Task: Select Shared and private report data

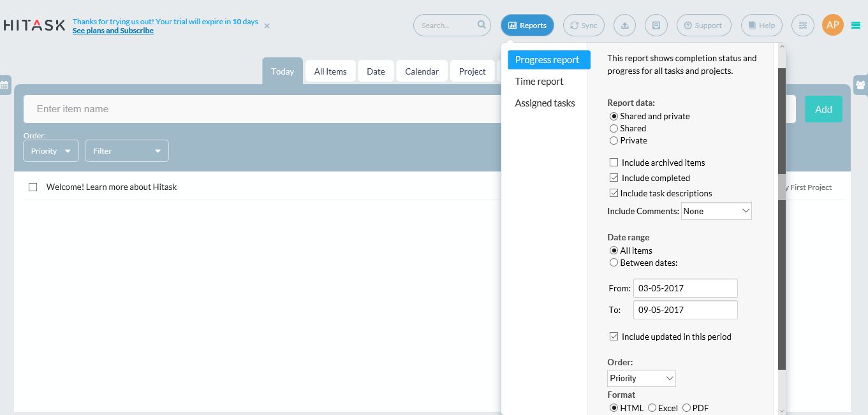Action: coord(614,117)
